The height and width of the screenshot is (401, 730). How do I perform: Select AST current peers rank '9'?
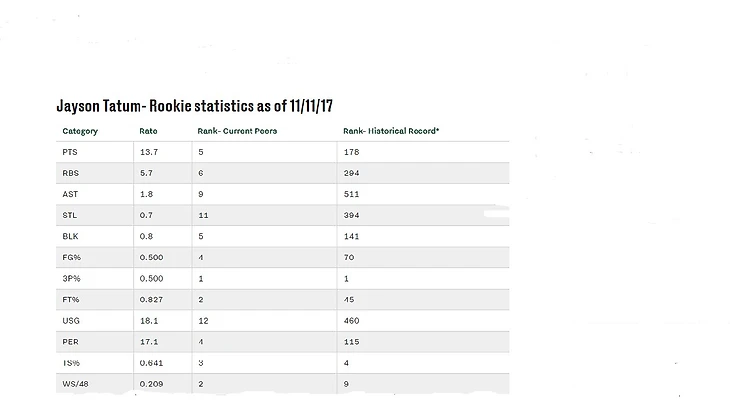(201, 194)
